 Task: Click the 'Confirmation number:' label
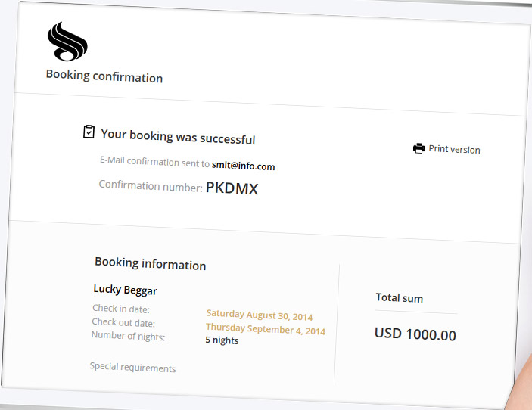click(151, 185)
